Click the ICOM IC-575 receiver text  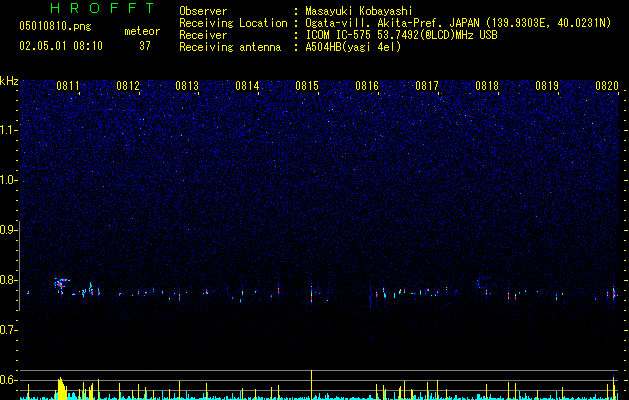(401, 35)
